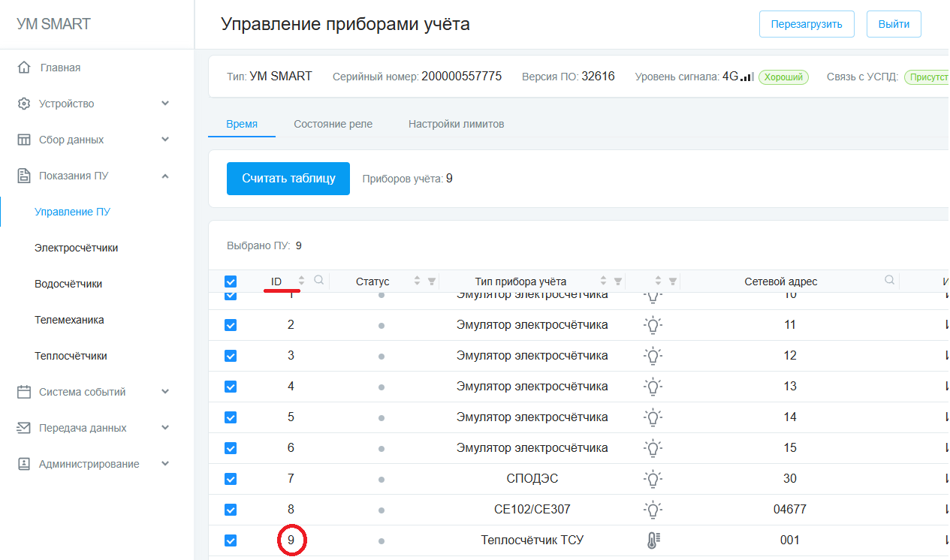The width and height of the screenshot is (950, 560).
Task: Click the Перезагрузить button
Action: tap(807, 24)
